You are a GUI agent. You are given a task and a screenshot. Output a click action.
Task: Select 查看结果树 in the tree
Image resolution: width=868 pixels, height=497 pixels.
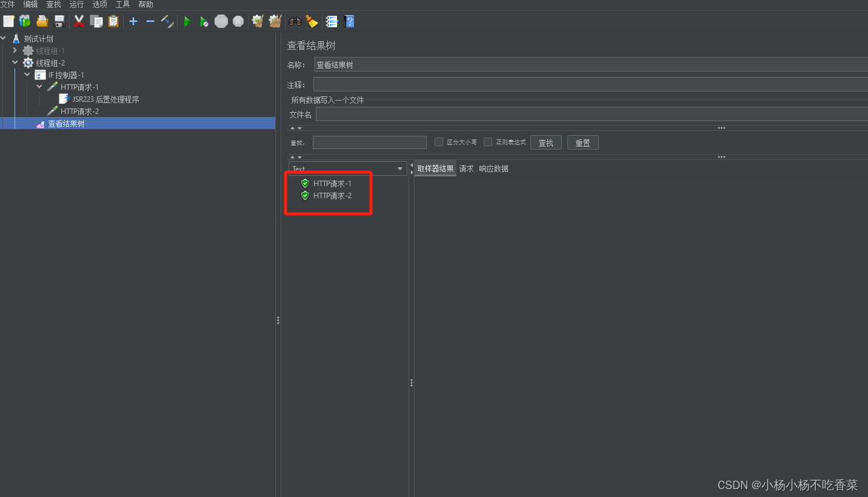pos(66,124)
